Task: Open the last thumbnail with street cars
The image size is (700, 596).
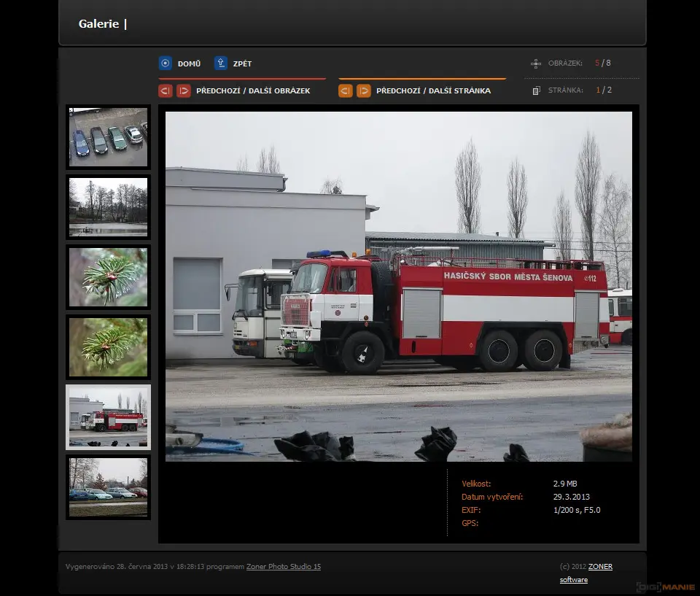Action: 108,487
